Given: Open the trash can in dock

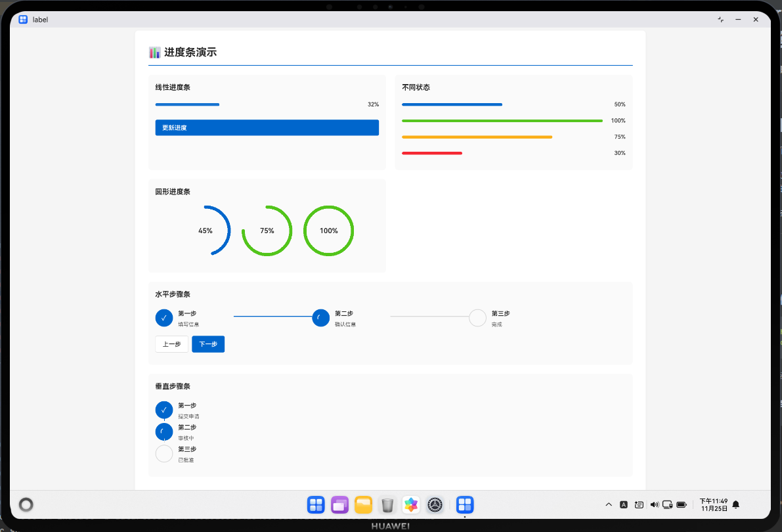Looking at the screenshot, I should click(x=387, y=505).
